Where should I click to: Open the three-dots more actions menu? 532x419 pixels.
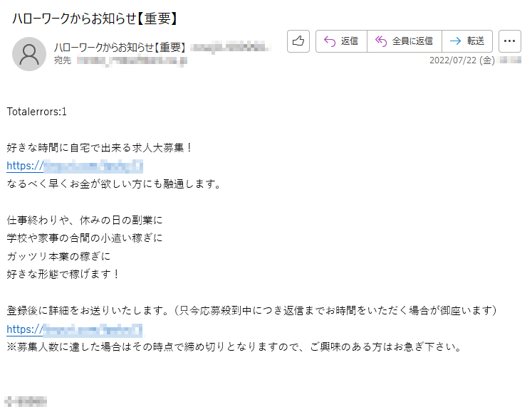click(510, 41)
